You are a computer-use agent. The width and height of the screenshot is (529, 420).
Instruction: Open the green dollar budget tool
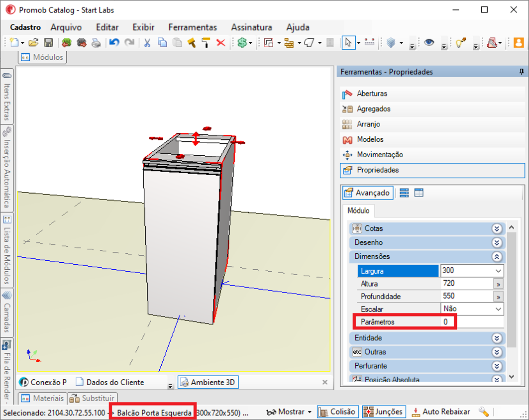(242, 42)
